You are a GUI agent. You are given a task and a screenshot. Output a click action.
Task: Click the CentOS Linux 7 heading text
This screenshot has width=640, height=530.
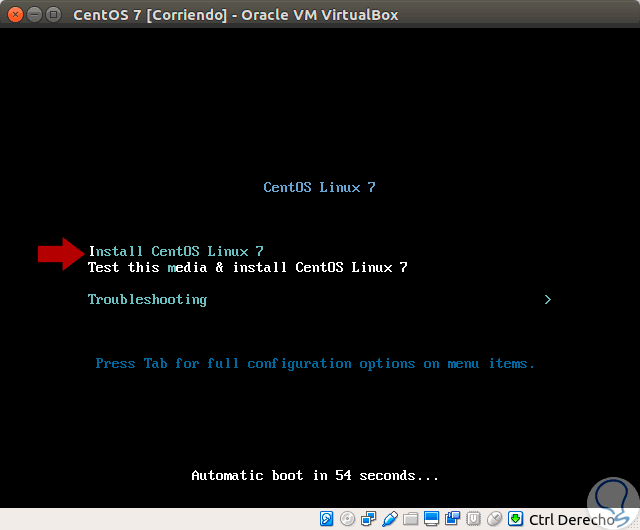tap(319, 187)
